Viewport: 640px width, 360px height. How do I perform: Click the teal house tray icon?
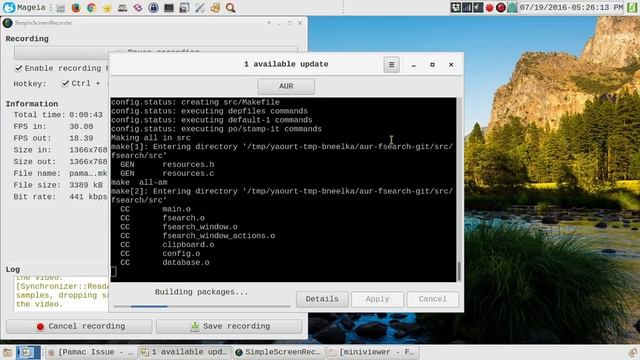click(512, 7)
